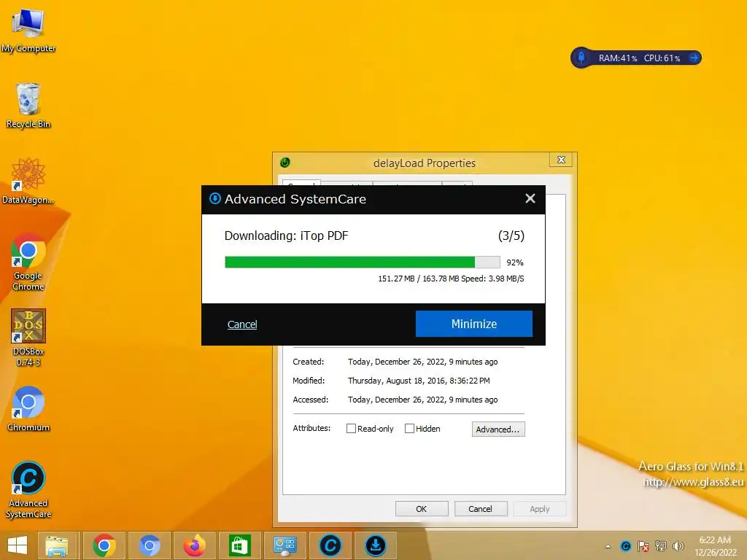Screen dimensions: 747x560
Task: Click the 92% progress label
Action: [x=515, y=262]
